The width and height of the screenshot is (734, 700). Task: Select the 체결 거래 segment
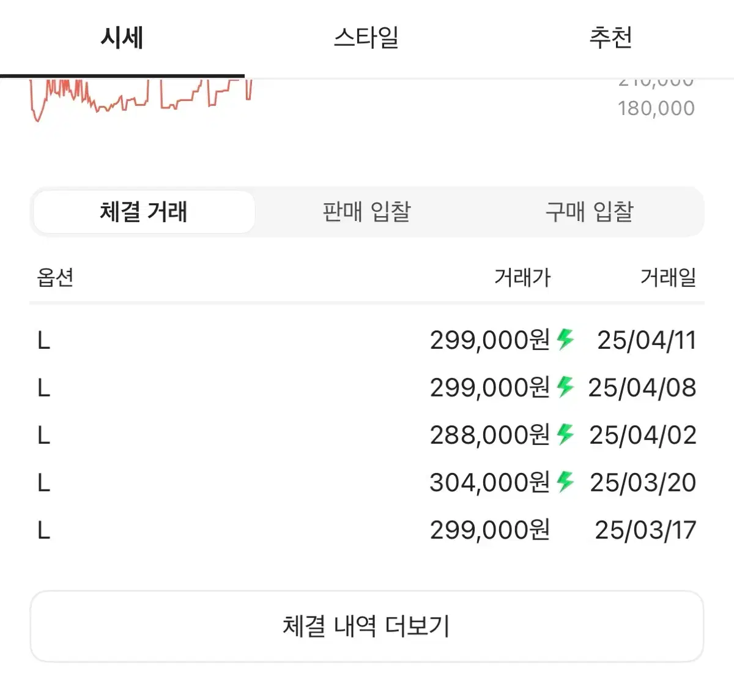click(x=144, y=212)
